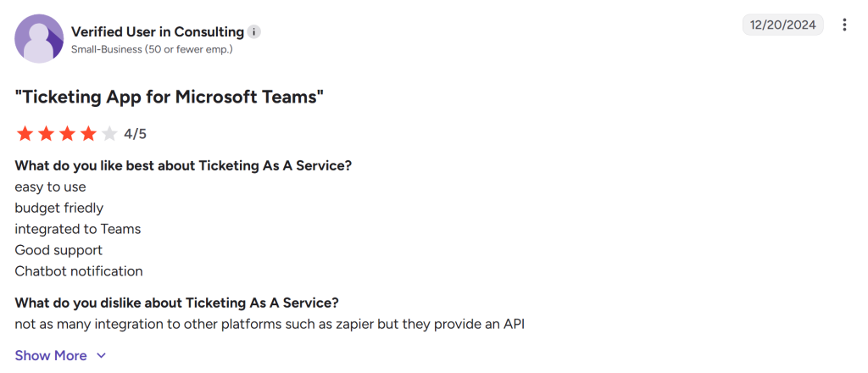Click the "Chatbot notification" review line
Image resolution: width=868 pixels, height=373 pixels.
79,271
